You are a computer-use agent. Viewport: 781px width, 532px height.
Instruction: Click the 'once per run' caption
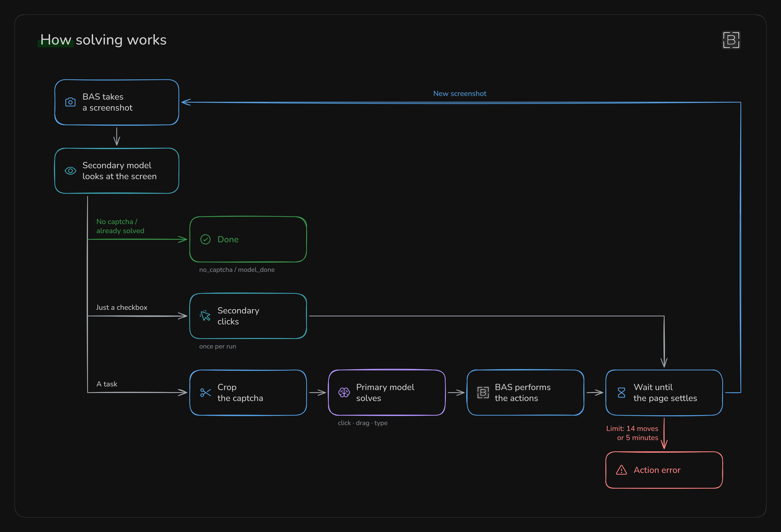218,346
